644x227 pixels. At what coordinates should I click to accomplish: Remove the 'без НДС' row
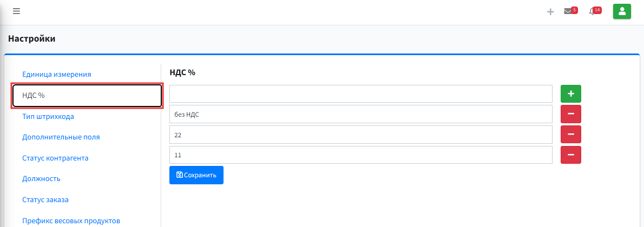tap(571, 114)
